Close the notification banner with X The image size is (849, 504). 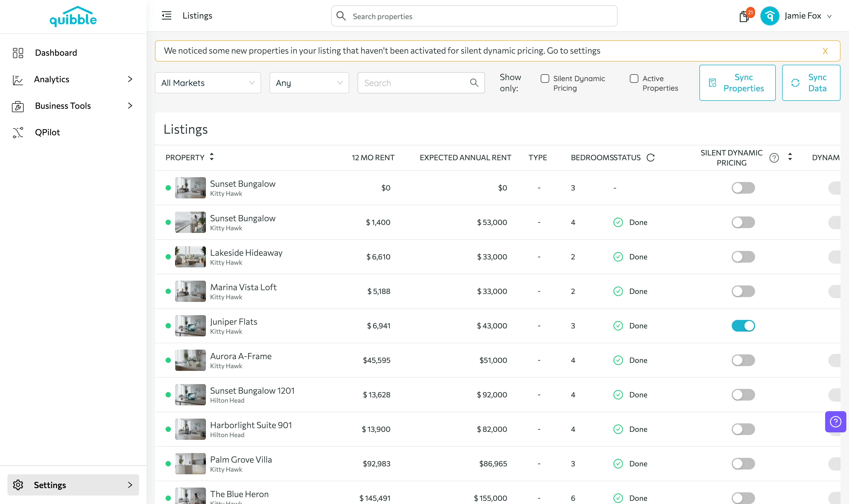[825, 51]
